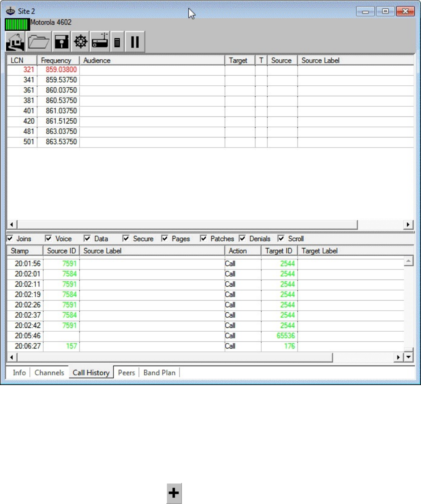Screen dimensions: 421x504
Task: Select the LCN 420 row
Action: click(210, 121)
